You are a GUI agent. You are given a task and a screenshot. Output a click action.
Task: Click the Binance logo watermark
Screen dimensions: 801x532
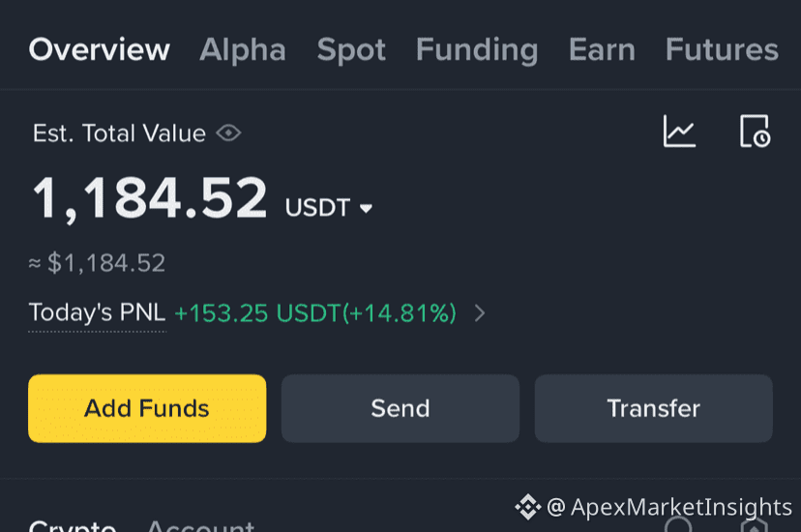tap(527, 507)
